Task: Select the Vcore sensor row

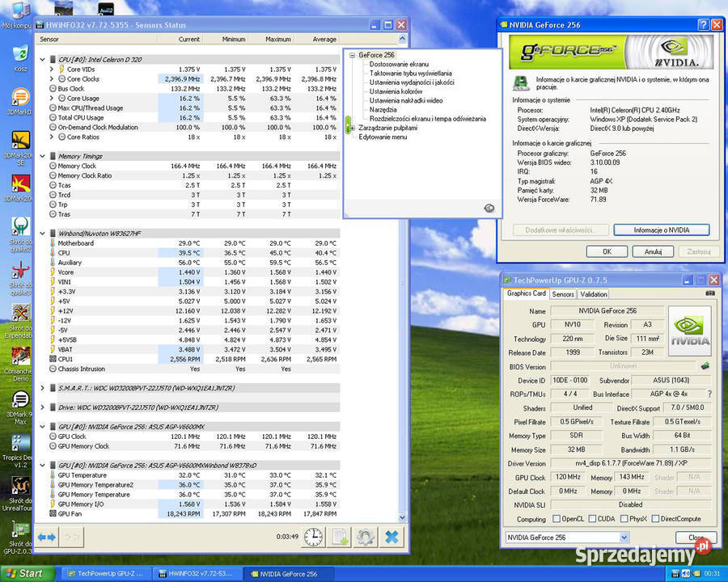Action: (194, 272)
